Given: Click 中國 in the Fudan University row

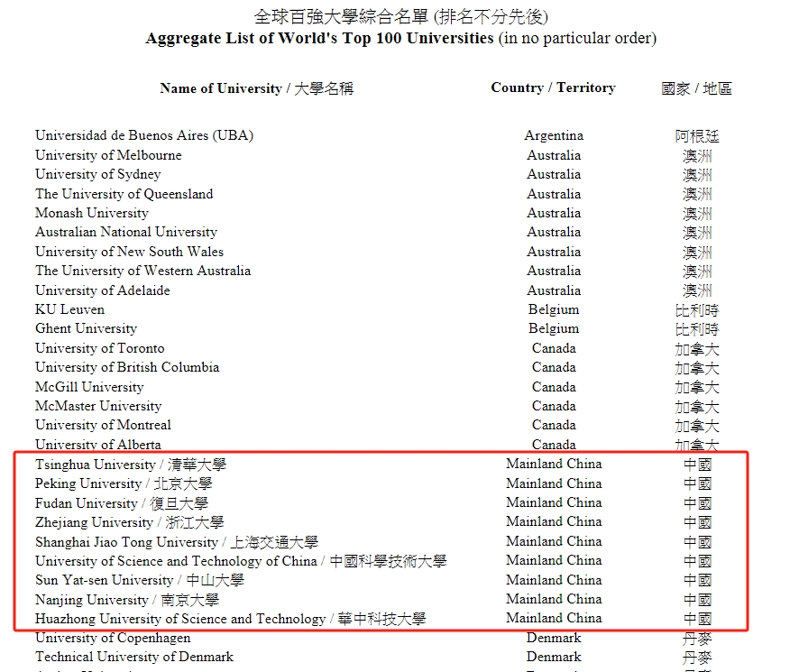Looking at the screenshot, I should pos(697,503).
